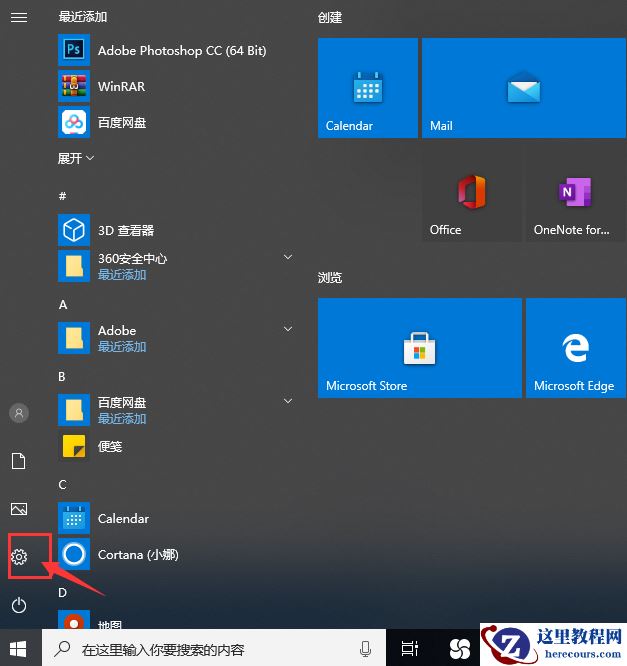Click the C section letter header

(x=62, y=485)
